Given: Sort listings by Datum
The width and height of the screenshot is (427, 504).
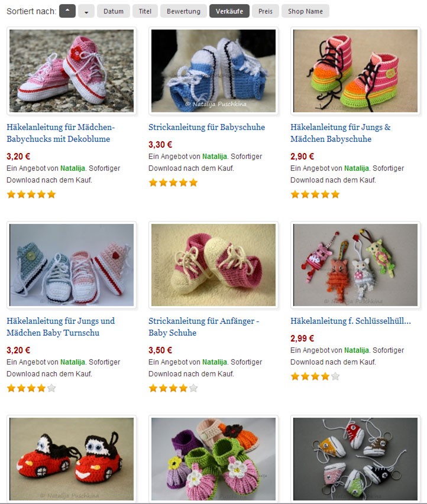Looking at the screenshot, I should (114, 11).
